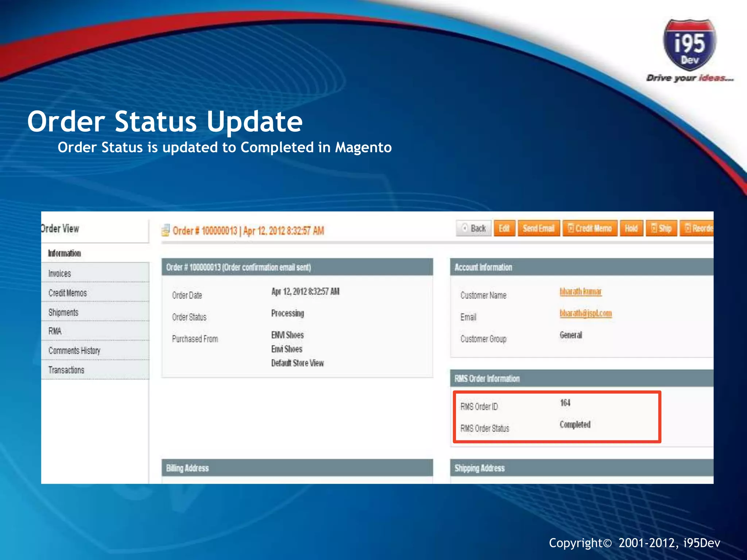Click the RMS Order Information section header
Screen dimensions: 747x560
582,378
